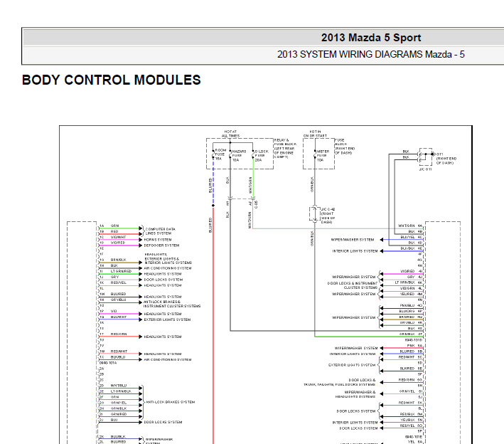Click the Hot In On Or Start label
Viewport: 504px width, 444px height.
pyautogui.click(x=316, y=133)
